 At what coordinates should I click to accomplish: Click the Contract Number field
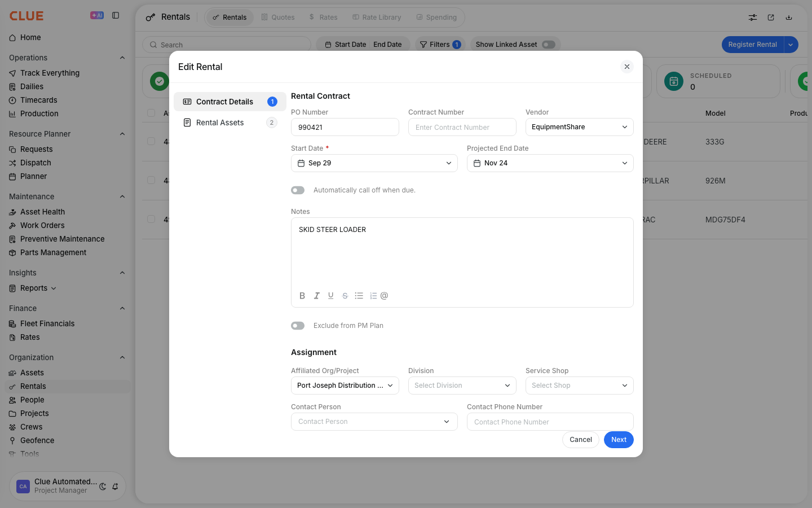tap(462, 127)
